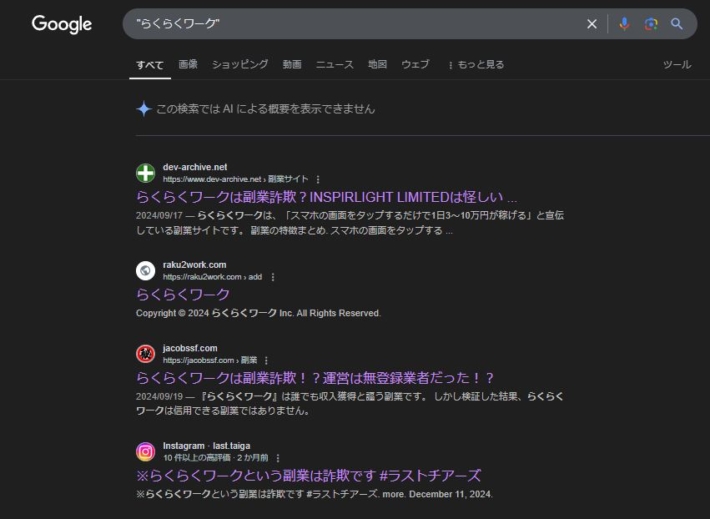Click the https://raku2work.com › add URL
710x519 pixels.
(212, 277)
